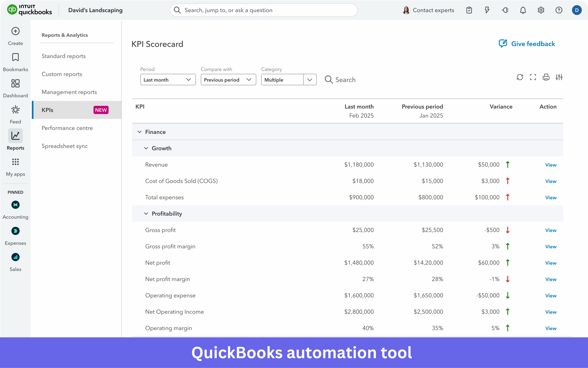The height and width of the screenshot is (368, 588).
Task: Click the Previous period column header
Action: point(422,106)
